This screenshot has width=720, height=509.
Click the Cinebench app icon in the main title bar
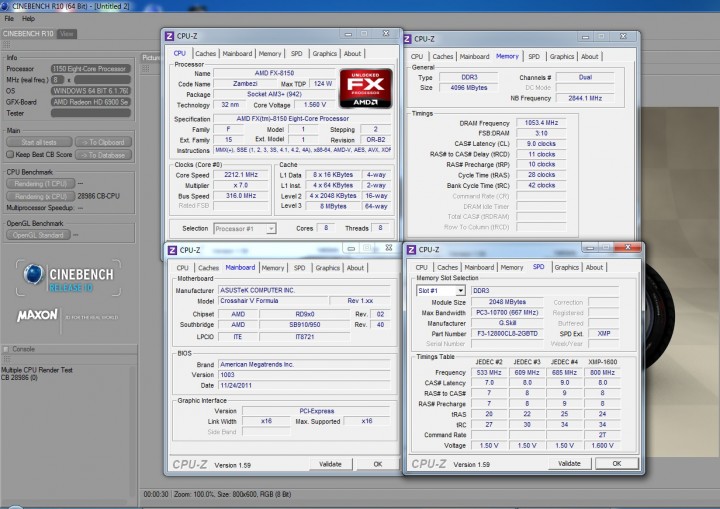pos(5,6)
